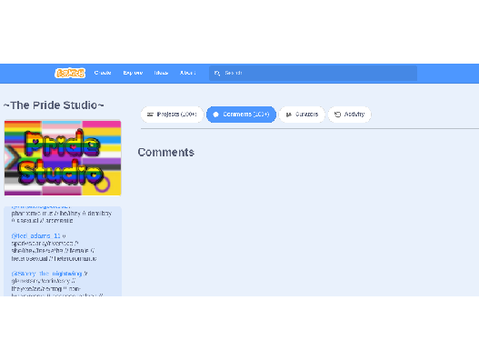Click the people icon on the Curators tab
The image size is (479, 360).
point(289,114)
